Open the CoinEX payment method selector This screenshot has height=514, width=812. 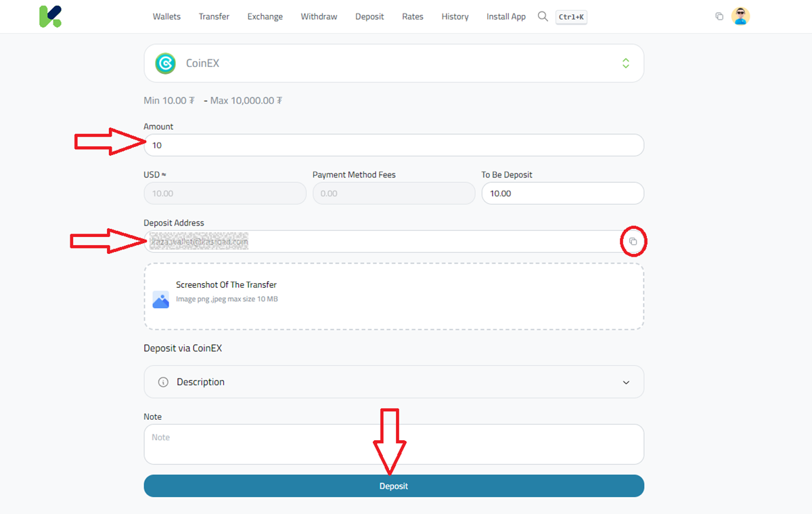coord(625,62)
